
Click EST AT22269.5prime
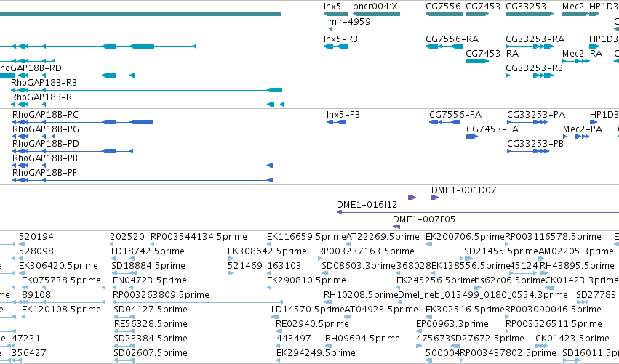click(382, 237)
